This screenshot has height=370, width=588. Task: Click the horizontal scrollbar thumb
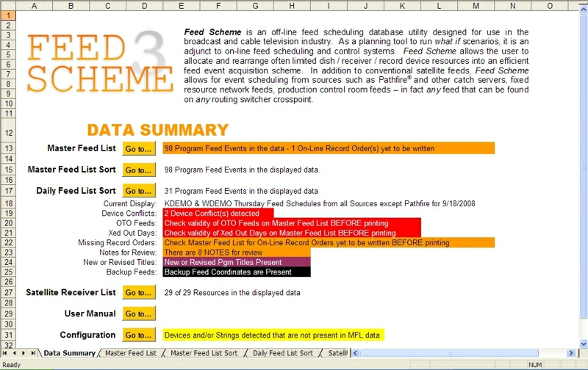point(449,353)
